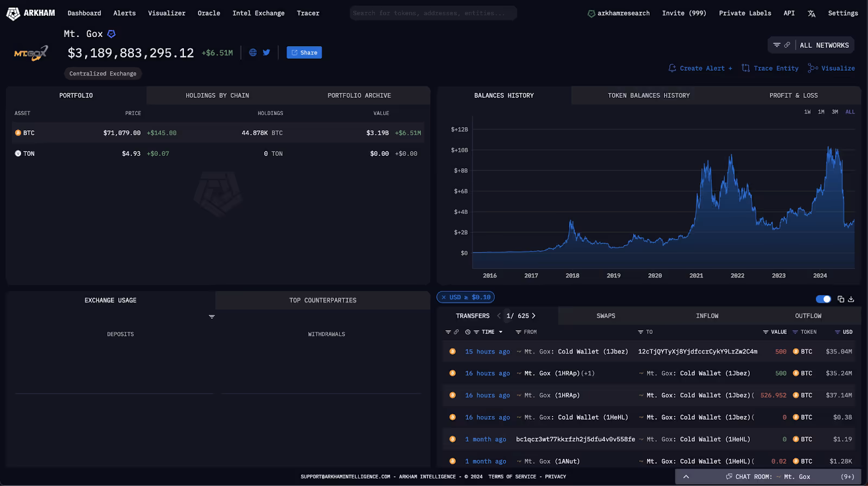This screenshot has width=868, height=486.
Task: Click the arkhamresearch profile avatar icon
Action: [591, 14]
